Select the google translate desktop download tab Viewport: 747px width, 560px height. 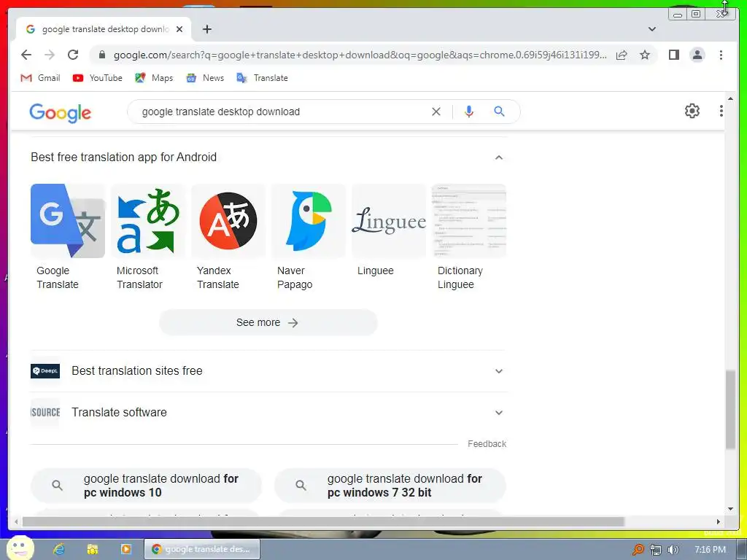coord(104,29)
